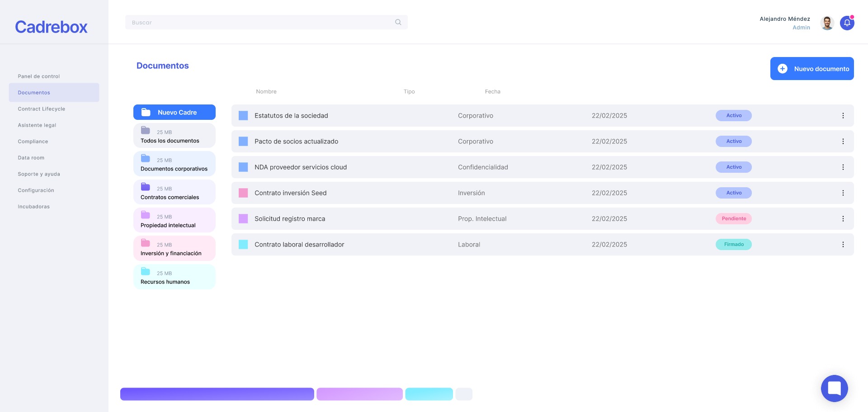Click the Nombre column header

pyautogui.click(x=266, y=92)
